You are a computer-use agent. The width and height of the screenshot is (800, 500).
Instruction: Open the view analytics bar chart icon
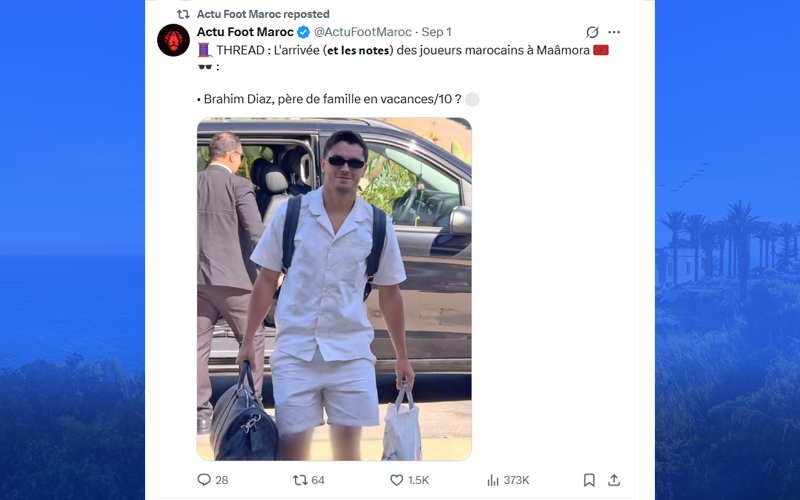[493, 480]
